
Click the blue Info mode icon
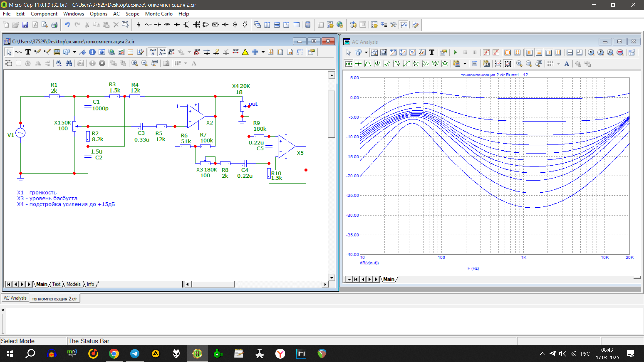pyautogui.click(x=92, y=52)
